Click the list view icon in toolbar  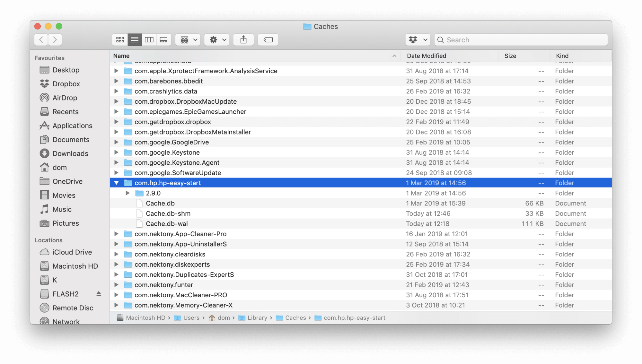[135, 40]
